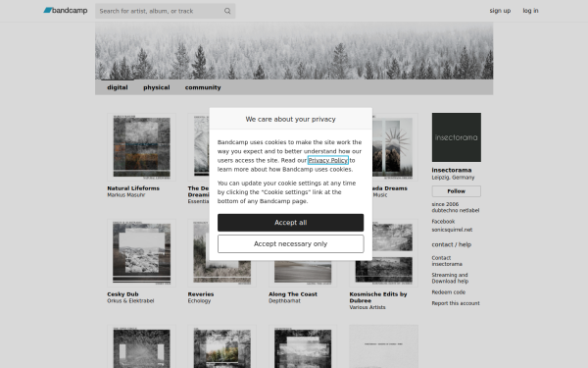The image size is (588, 368).
Task: Select the digital tab
Action: coord(118,87)
